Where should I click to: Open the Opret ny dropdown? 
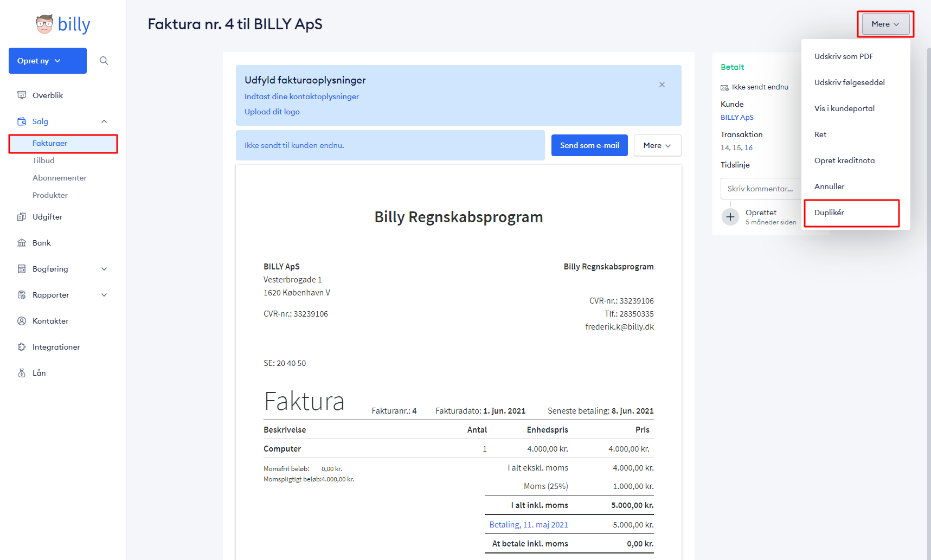[48, 61]
